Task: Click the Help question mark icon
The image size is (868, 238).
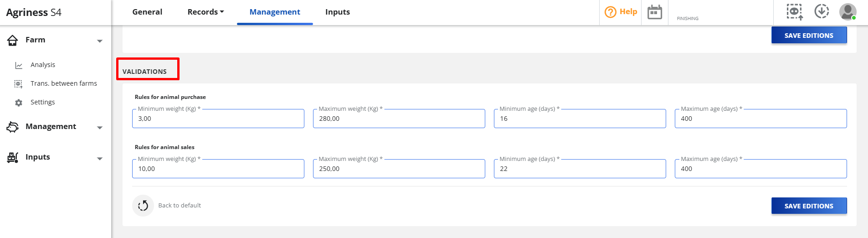Action: click(610, 12)
